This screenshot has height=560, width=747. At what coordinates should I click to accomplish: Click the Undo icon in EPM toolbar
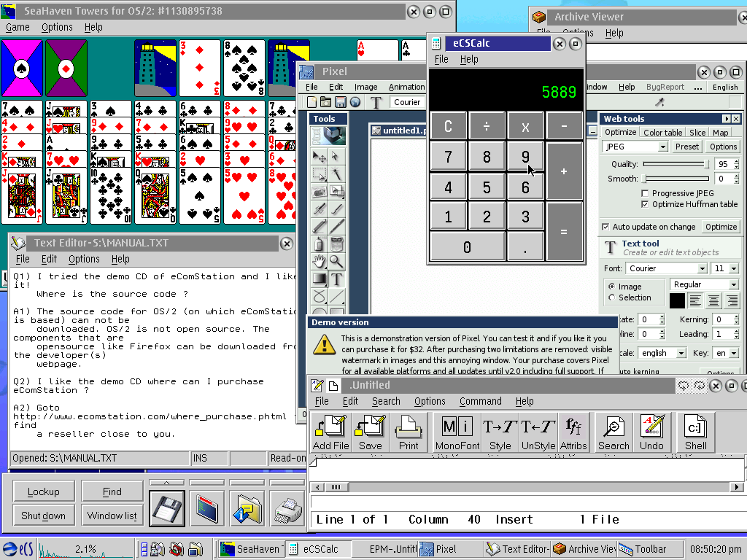coord(651,432)
